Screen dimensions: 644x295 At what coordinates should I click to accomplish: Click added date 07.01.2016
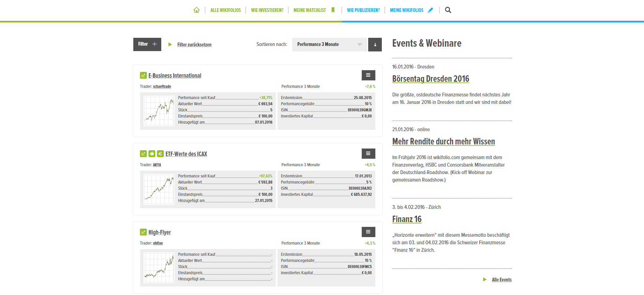click(x=264, y=122)
